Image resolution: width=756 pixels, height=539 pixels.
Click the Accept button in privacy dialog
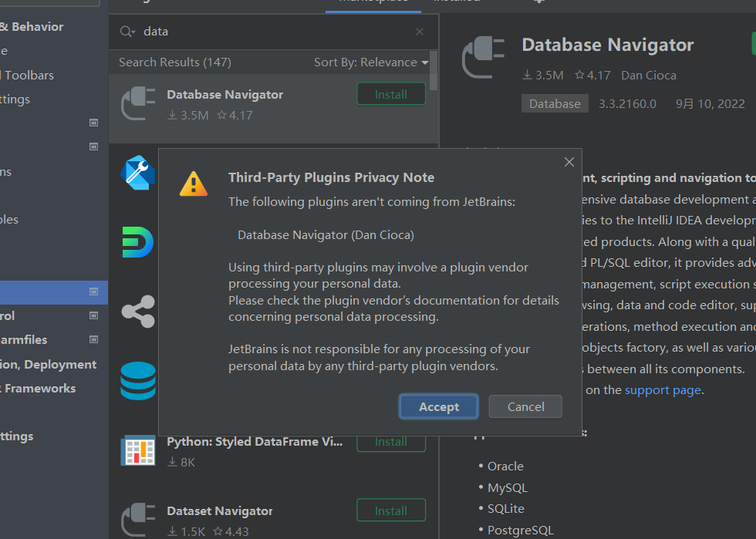point(439,406)
